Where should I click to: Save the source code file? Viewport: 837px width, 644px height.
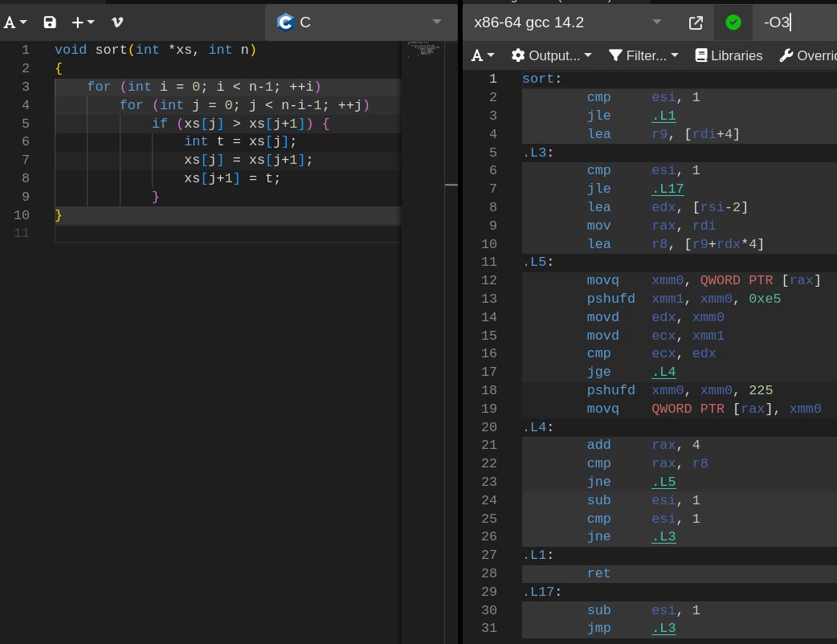pos(50,22)
